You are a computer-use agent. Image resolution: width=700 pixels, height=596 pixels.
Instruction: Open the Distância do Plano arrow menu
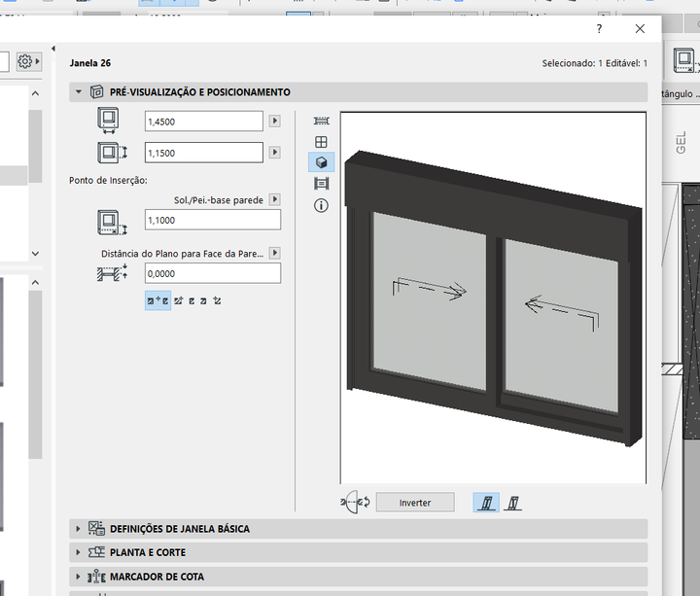tap(274, 253)
